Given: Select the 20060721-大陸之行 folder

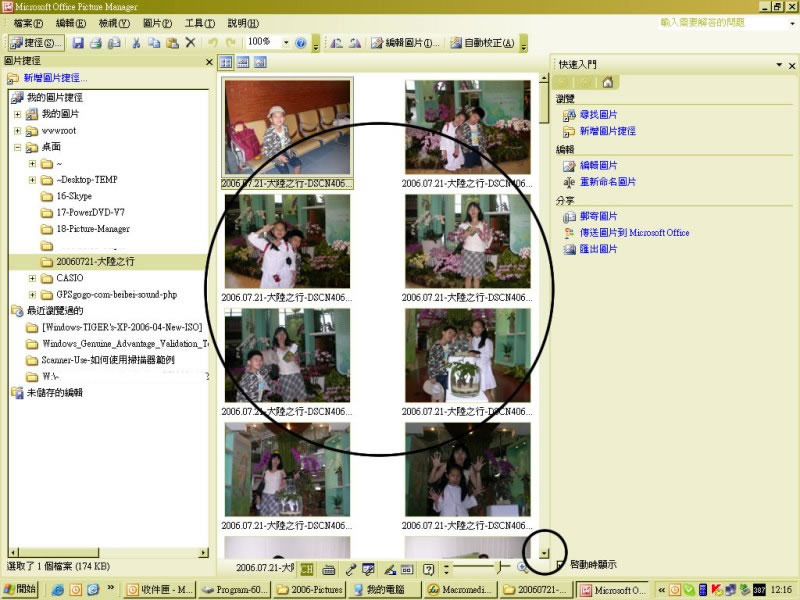Looking at the screenshot, I should [x=95, y=262].
